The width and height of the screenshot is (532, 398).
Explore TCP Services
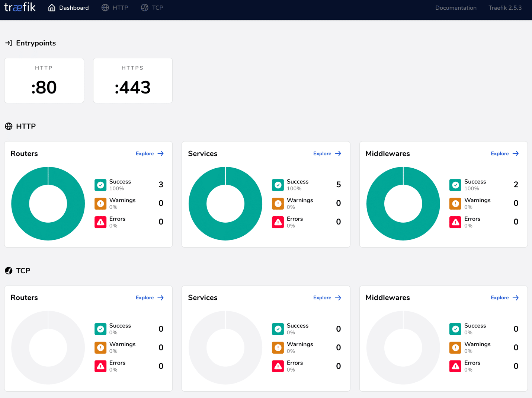click(x=327, y=297)
